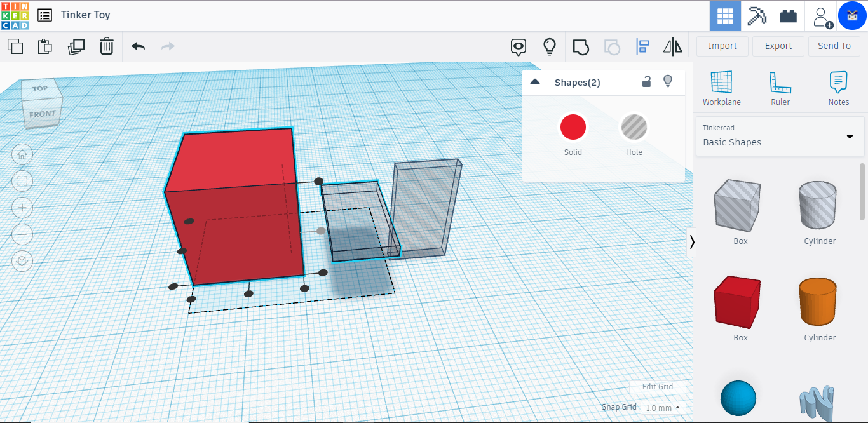Select the Workplane tool
Image resolution: width=868 pixels, height=423 pixels.
pyautogui.click(x=721, y=88)
